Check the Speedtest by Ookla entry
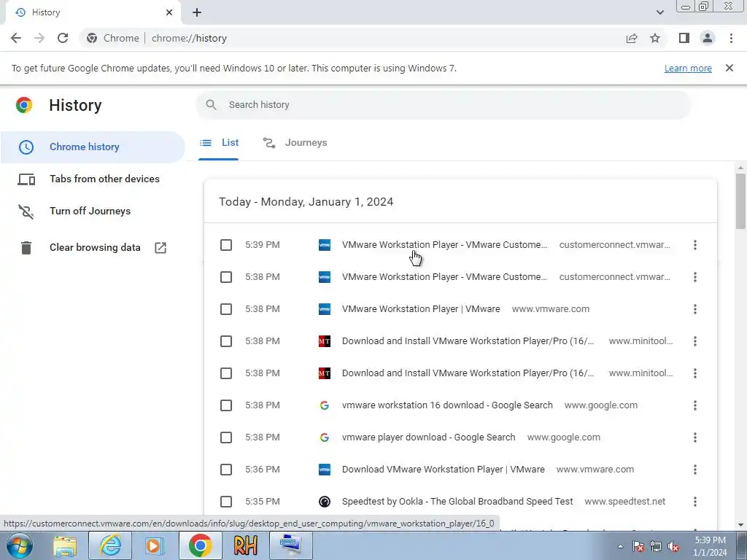 tap(226, 502)
